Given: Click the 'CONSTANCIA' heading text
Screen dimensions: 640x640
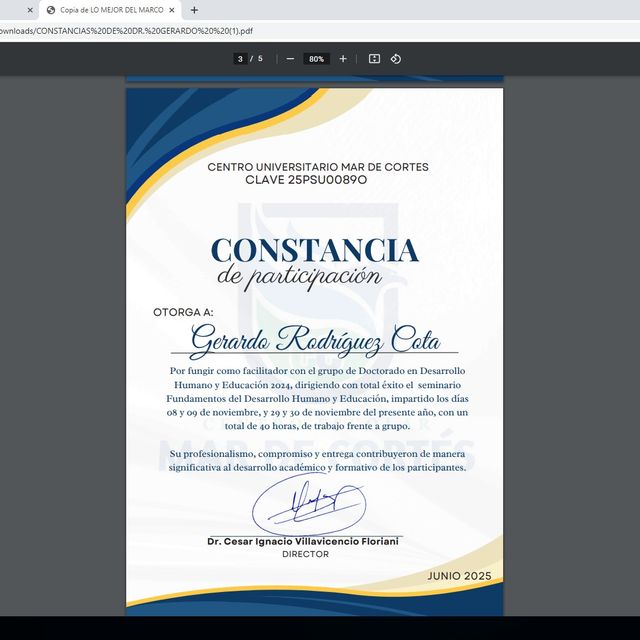Looking at the screenshot, I should [x=315, y=250].
